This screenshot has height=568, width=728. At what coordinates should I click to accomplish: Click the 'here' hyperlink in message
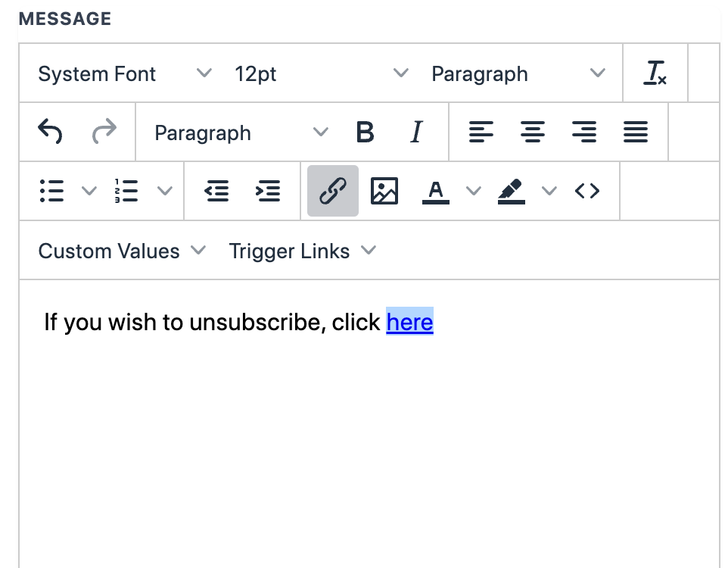[x=409, y=322]
